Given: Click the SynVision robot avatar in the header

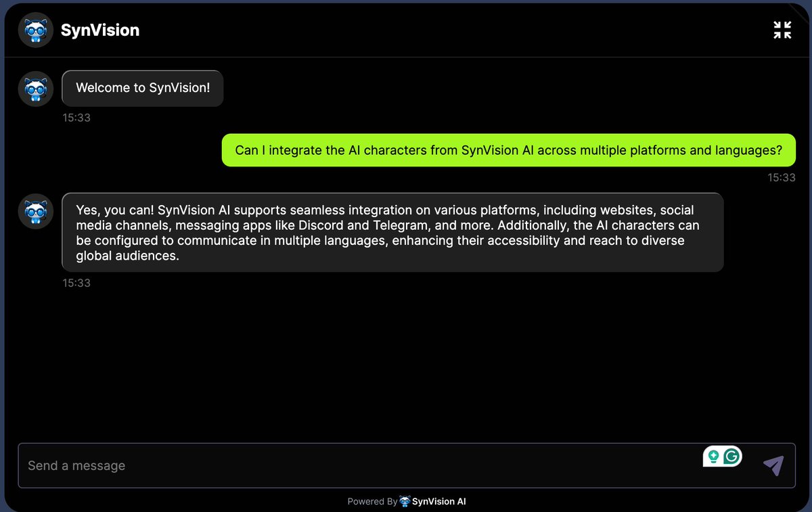Looking at the screenshot, I should click(36, 30).
